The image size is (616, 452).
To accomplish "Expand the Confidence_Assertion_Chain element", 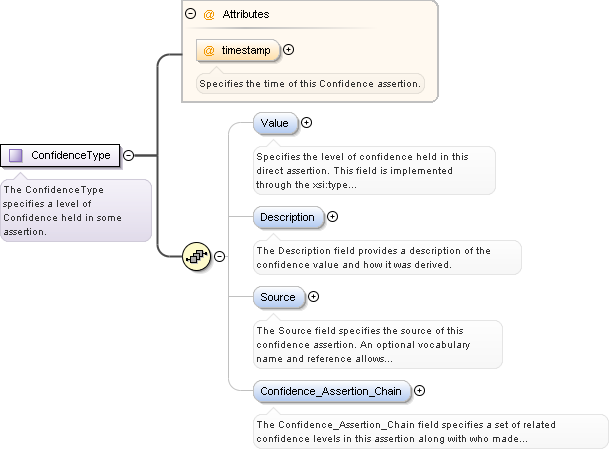I will (420, 390).
